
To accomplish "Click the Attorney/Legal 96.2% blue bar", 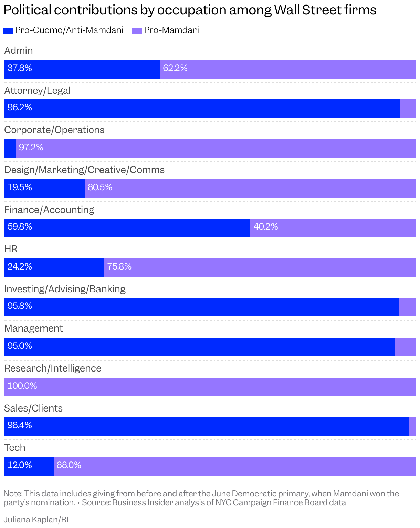I will tap(202, 109).
